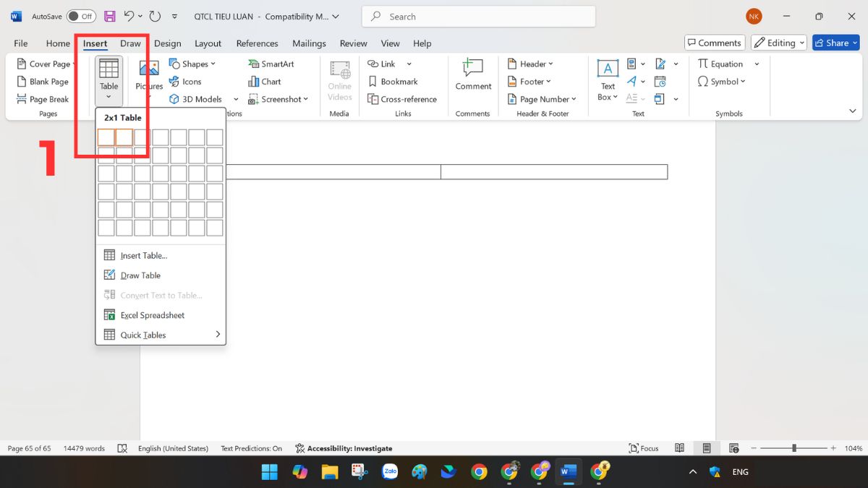Viewport: 868px width, 488px height.
Task: Switch to the Layout tab
Action: (208, 43)
